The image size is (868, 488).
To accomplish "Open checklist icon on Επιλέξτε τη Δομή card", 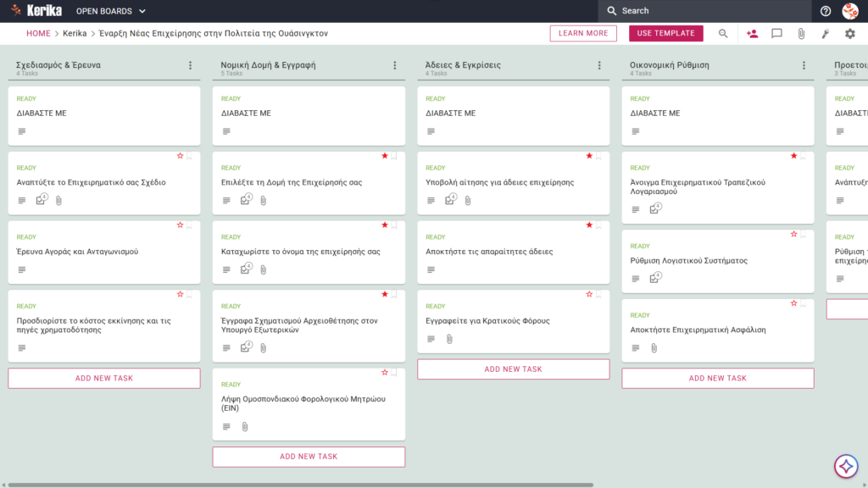I will (247, 199).
